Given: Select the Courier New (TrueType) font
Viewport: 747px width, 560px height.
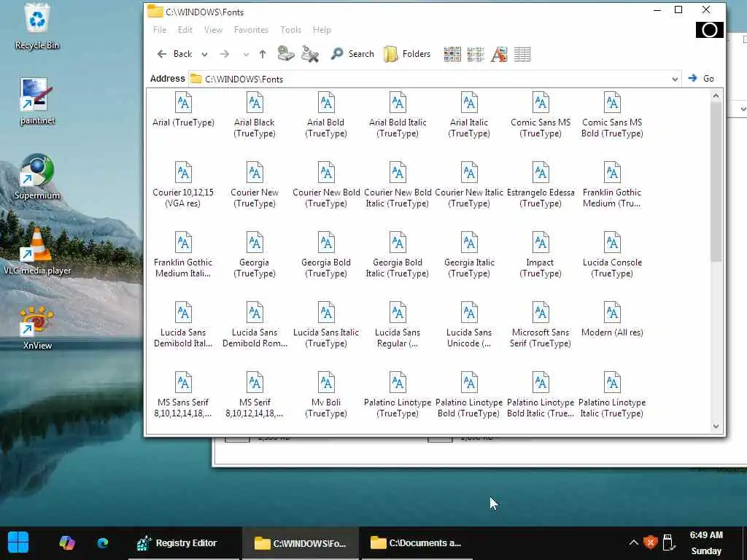Looking at the screenshot, I should 255,184.
